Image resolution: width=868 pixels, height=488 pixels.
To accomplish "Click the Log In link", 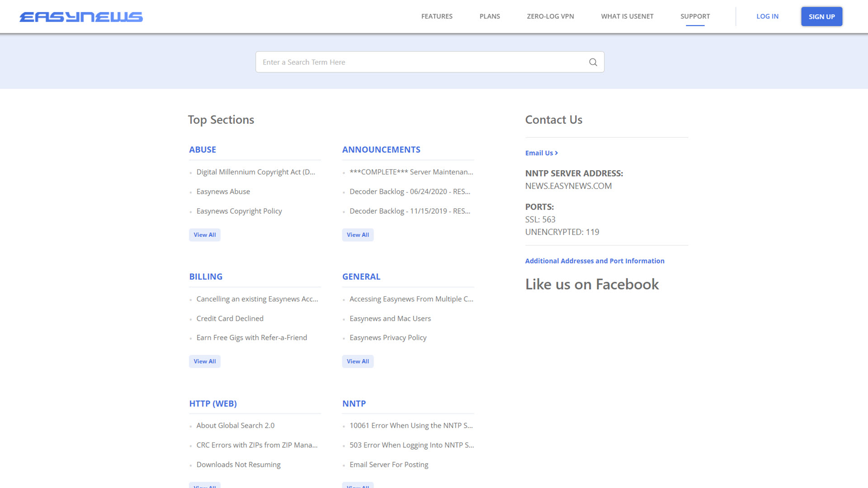I will [x=767, y=16].
